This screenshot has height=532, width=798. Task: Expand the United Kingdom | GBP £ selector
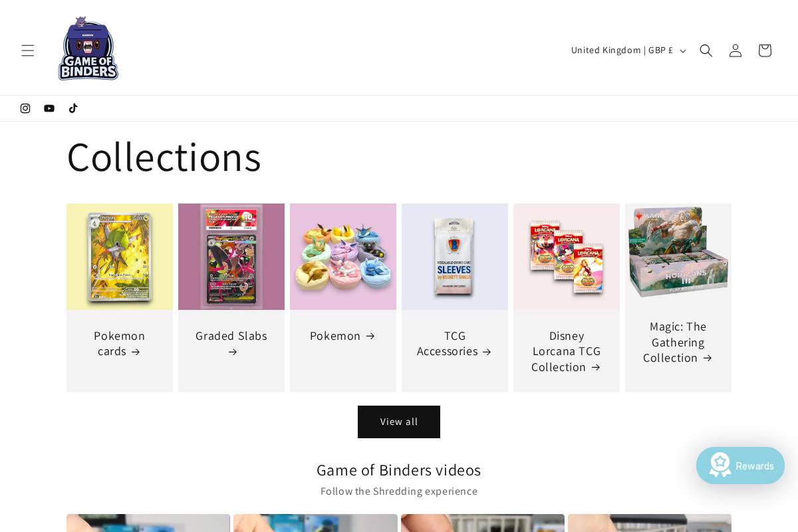pyautogui.click(x=628, y=50)
